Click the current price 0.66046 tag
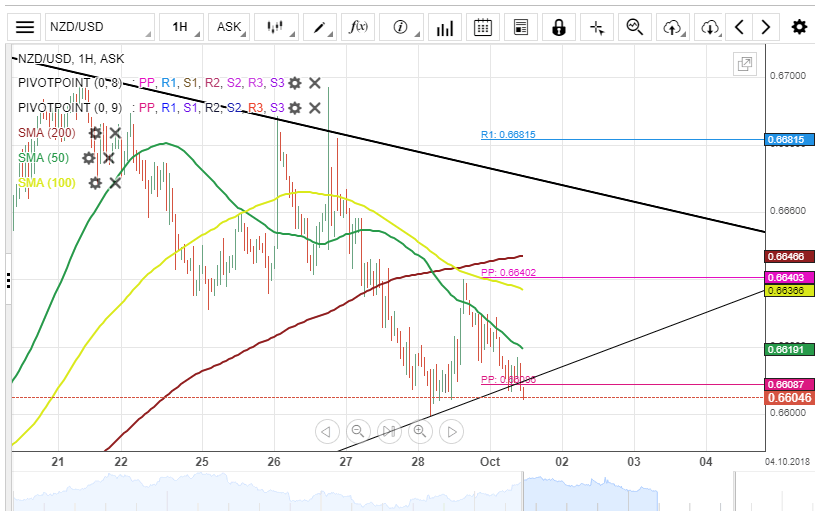This screenshot has height=514, width=821. pyautogui.click(x=790, y=398)
